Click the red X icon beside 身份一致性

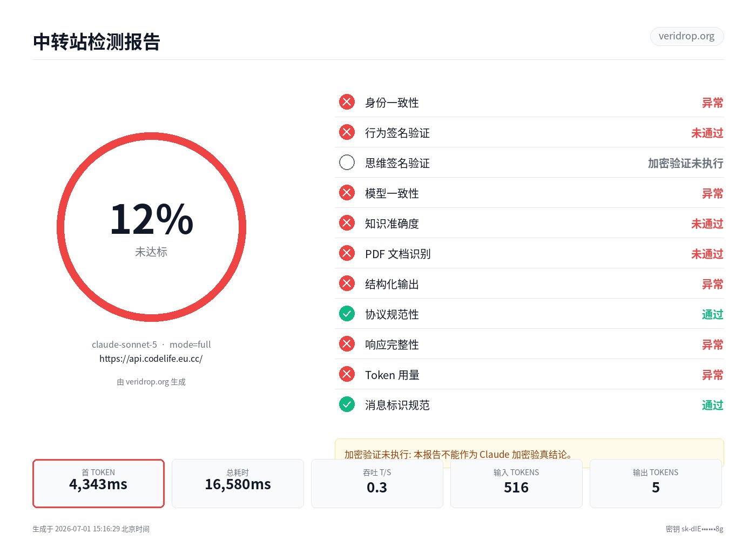pos(347,102)
